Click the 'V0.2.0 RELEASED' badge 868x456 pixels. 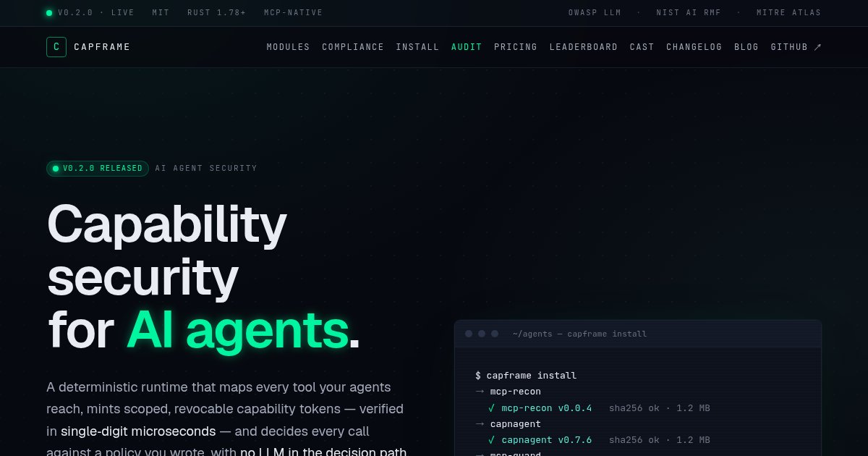tap(98, 169)
